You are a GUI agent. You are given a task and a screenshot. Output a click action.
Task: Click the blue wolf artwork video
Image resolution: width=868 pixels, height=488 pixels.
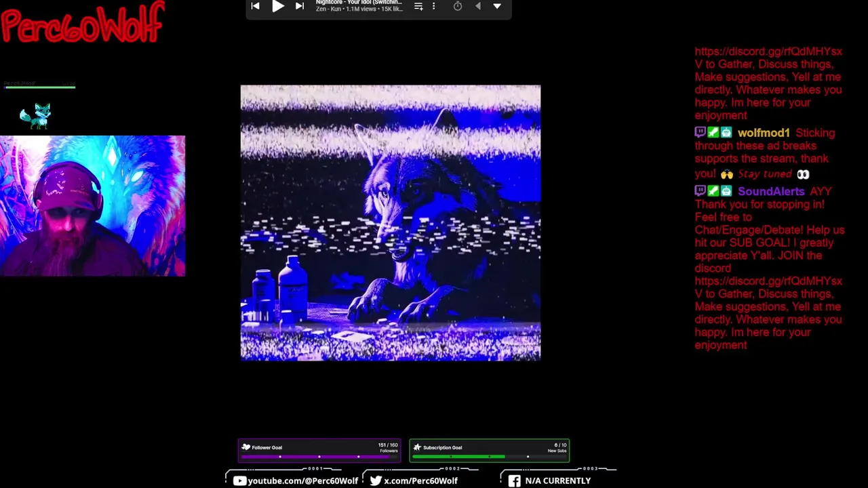(391, 222)
